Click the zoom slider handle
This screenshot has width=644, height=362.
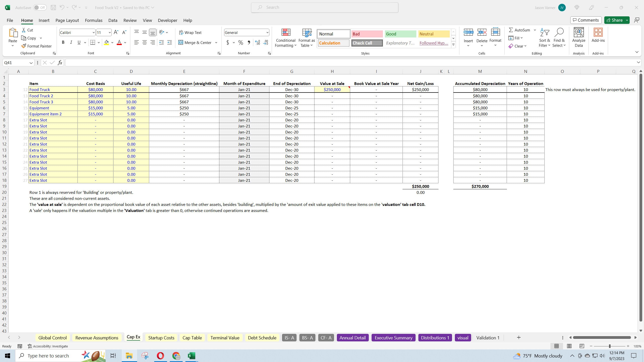click(610, 346)
